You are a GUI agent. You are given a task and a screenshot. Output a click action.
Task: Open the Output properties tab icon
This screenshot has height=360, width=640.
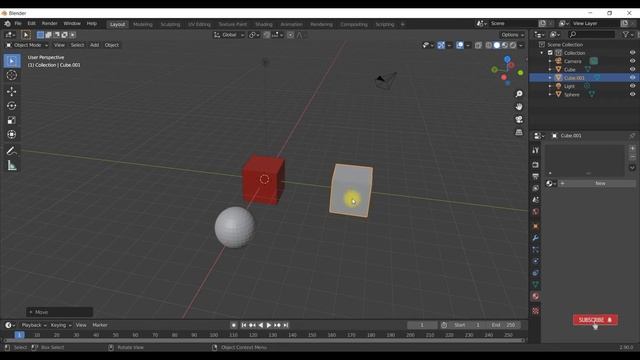pyautogui.click(x=536, y=176)
